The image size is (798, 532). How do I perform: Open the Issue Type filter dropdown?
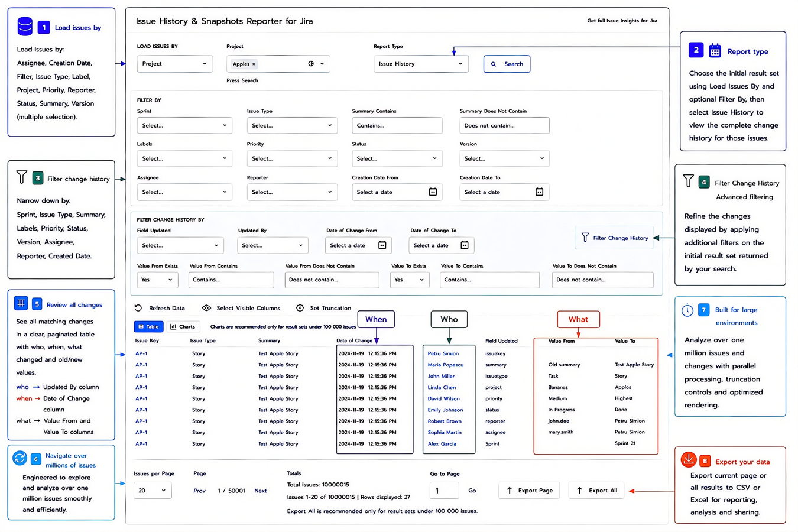point(291,125)
